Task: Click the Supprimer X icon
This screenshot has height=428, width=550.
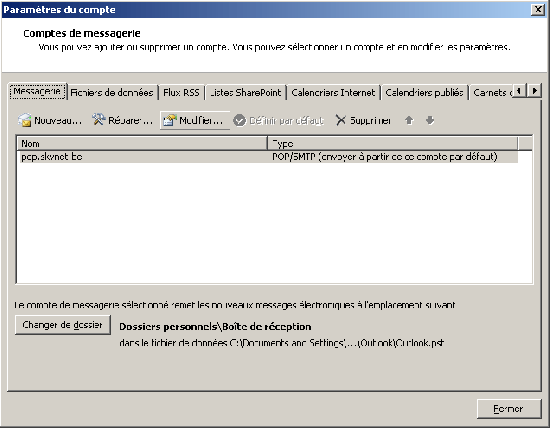Action: coord(341,120)
